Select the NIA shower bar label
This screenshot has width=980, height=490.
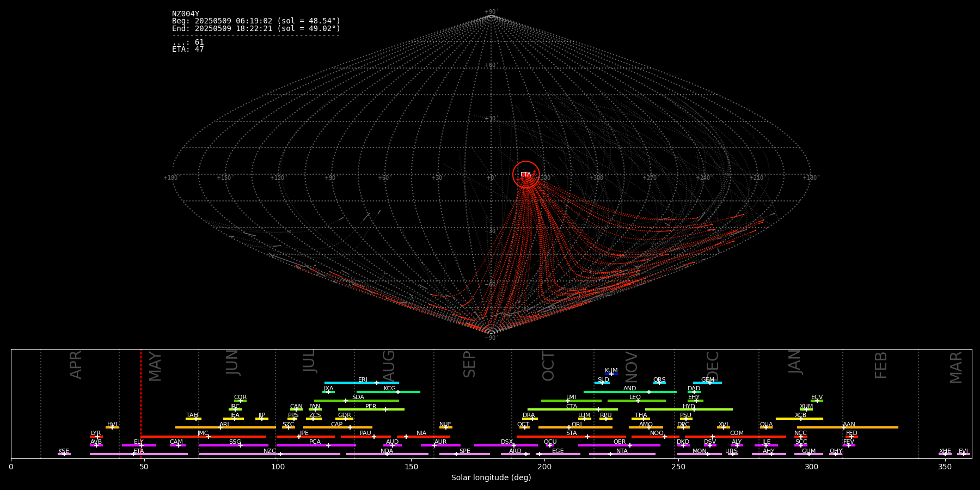[x=421, y=433]
